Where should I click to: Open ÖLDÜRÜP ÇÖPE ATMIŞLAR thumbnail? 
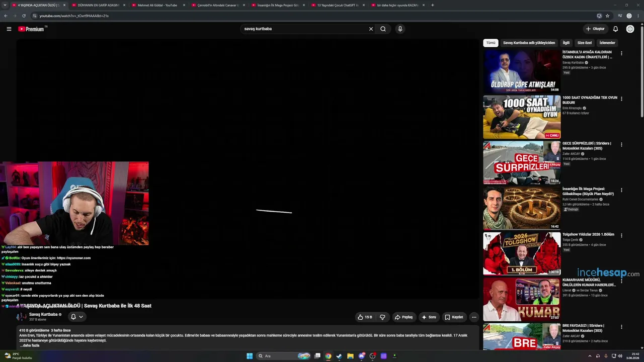[522, 71]
